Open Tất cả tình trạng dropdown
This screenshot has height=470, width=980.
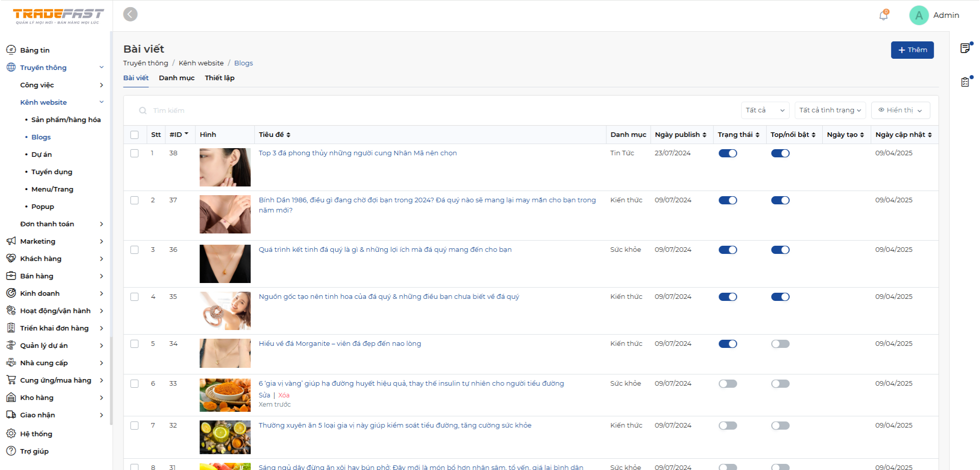[830, 110]
